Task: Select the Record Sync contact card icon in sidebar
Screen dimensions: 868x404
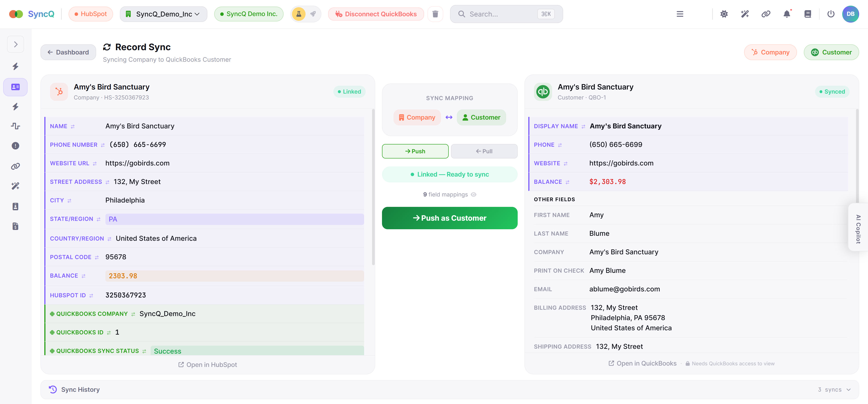Action: click(x=15, y=87)
